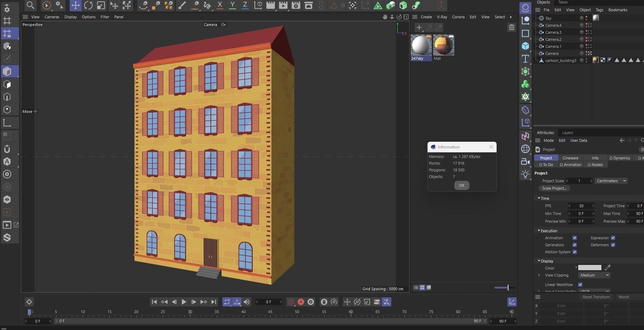The image size is (644, 330).
Task: Select the Scale tool
Action: [x=101, y=5]
